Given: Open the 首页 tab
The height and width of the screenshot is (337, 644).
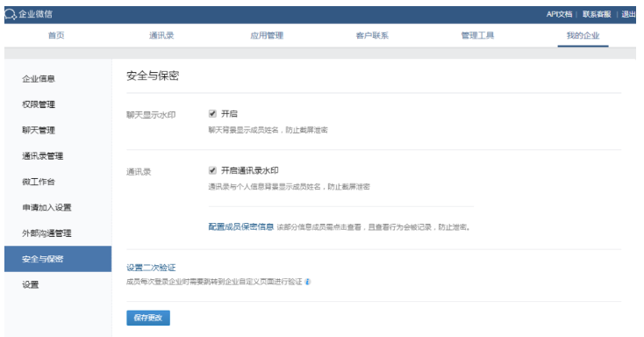Looking at the screenshot, I should point(56,35).
